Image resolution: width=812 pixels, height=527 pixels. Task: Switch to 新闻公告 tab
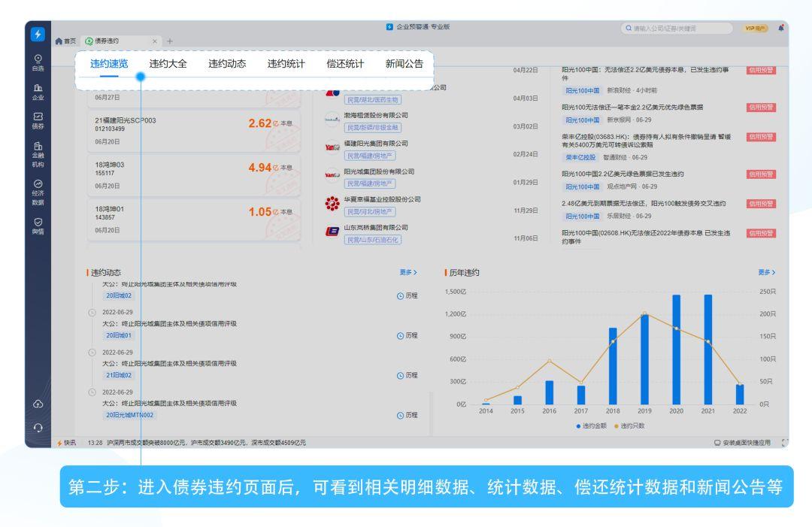click(404, 64)
